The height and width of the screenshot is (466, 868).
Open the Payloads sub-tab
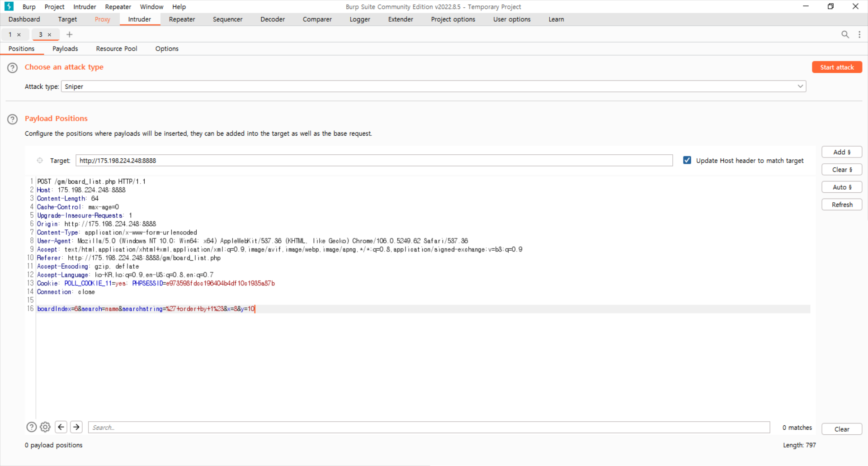tap(65, 49)
